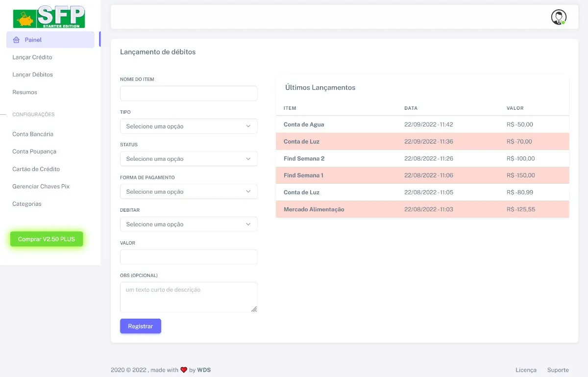Open the user avatar profile icon
Image resolution: width=588 pixels, height=377 pixels.
(559, 17)
